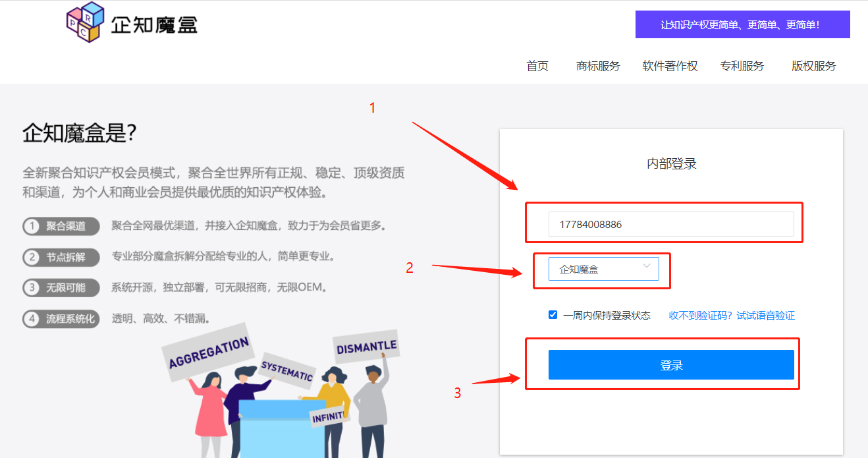Screen dimensions: 868x458
Task: Click the DISMANTLE sign in the illustration
Action: click(x=366, y=347)
